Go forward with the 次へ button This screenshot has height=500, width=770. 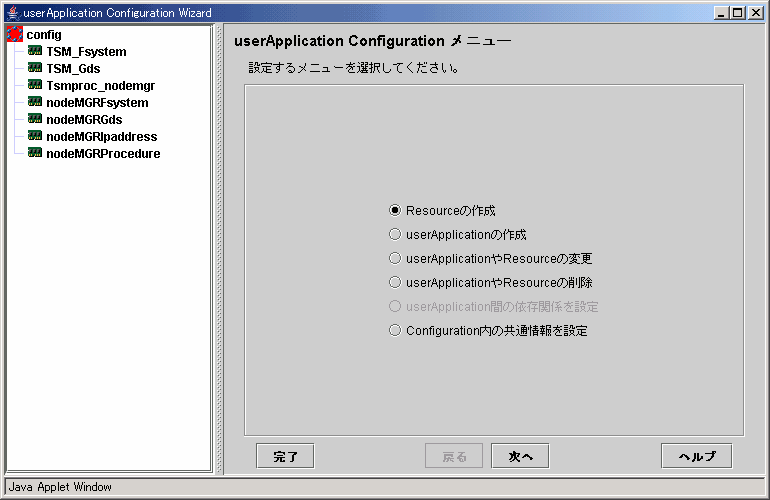coord(520,456)
